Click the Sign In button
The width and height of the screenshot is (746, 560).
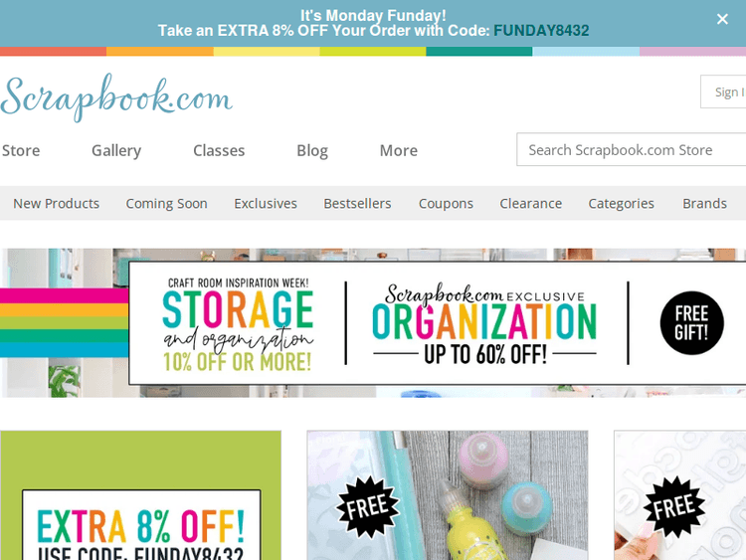point(723,92)
